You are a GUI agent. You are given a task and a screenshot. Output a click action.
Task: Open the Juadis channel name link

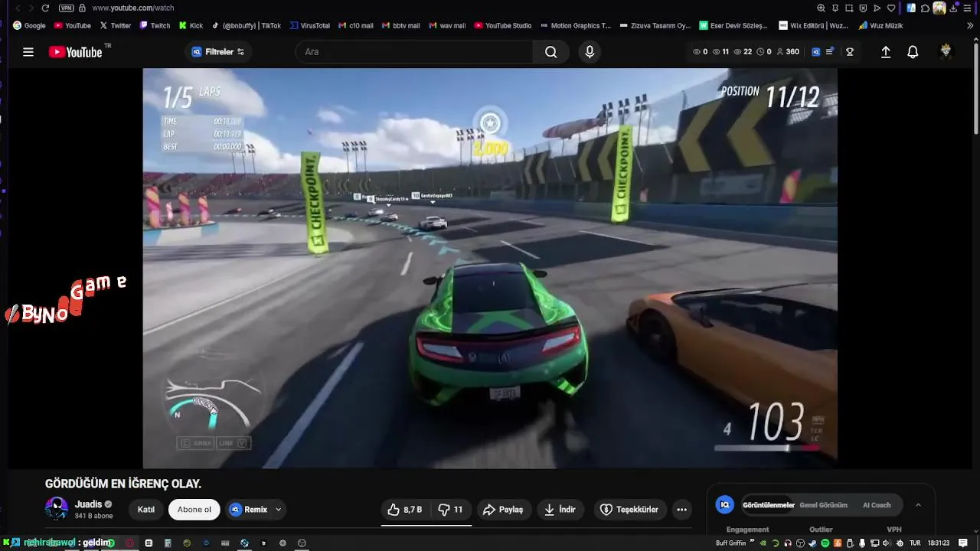[x=88, y=504]
